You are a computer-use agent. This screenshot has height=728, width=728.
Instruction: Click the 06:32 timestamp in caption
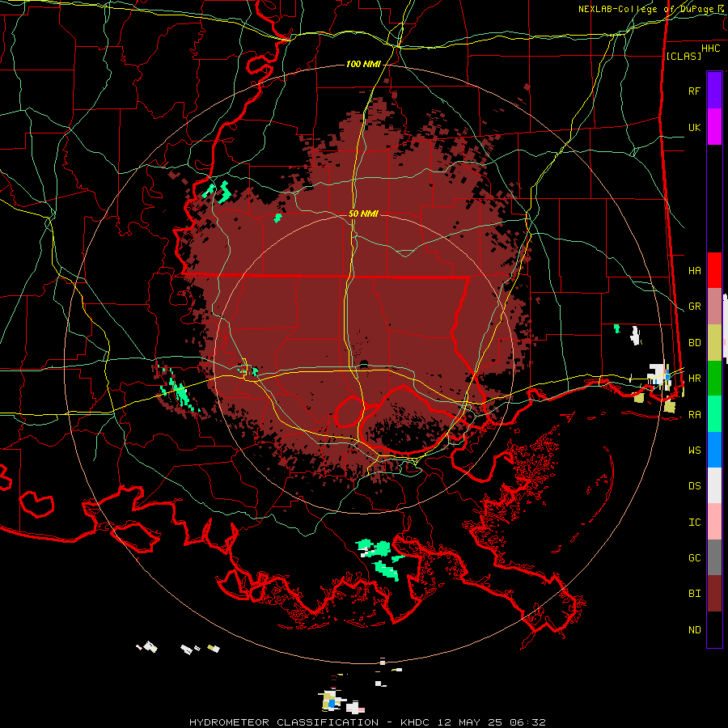coord(527,722)
